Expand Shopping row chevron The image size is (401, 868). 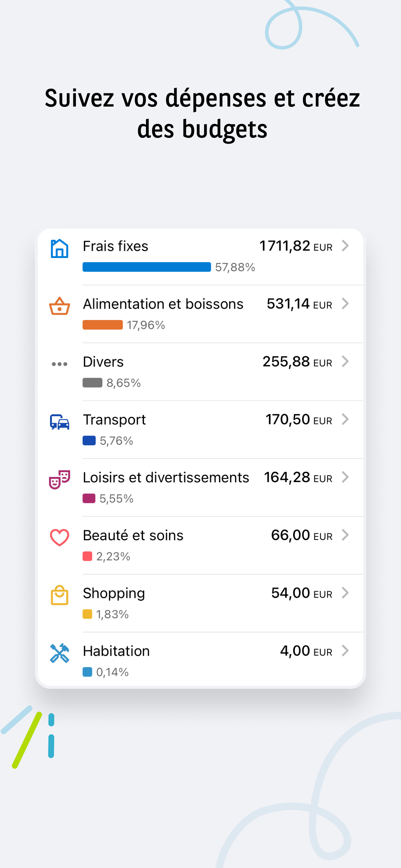pyautogui.click(x=345, y=593)
